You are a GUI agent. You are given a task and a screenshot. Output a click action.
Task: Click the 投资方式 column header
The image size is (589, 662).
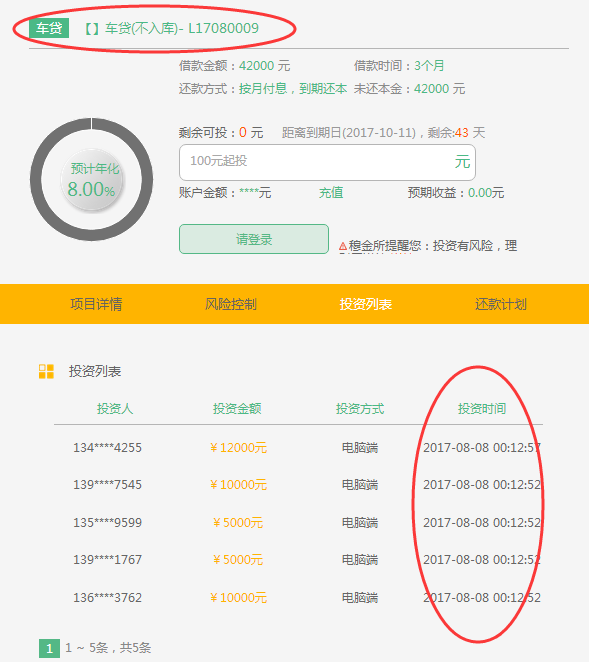tap(360, 408)
